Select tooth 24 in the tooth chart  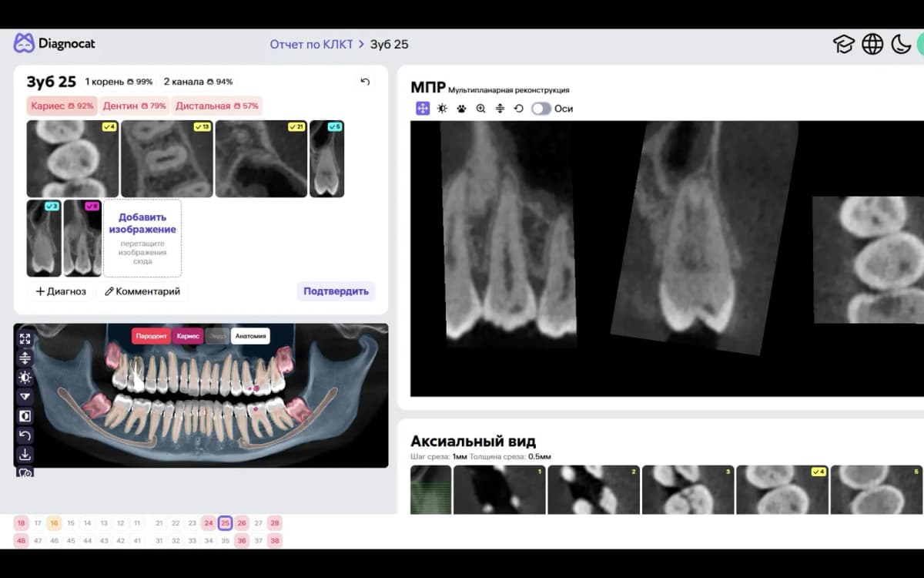click(209, 523)
